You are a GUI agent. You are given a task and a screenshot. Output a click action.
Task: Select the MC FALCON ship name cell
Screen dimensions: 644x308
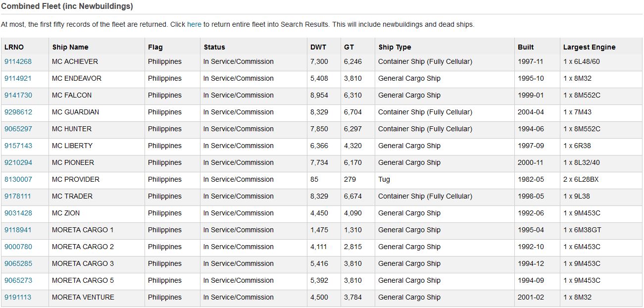pos(97,95)
